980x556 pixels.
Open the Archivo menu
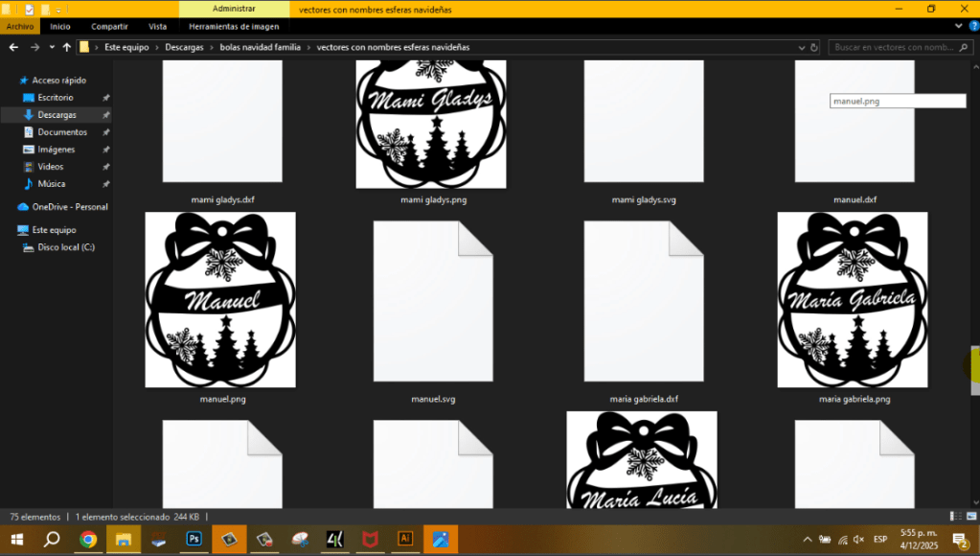[20, 27]
